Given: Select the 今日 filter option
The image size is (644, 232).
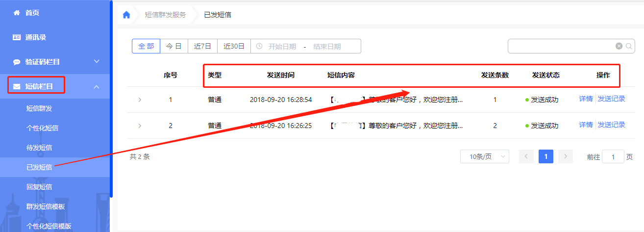Looking at the screenshot, I should (174, 46).
